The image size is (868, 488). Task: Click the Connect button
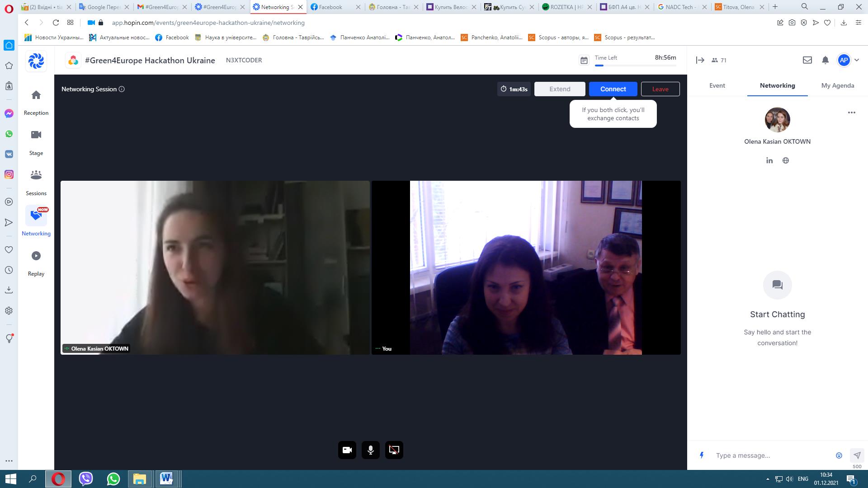coord(613,89)
